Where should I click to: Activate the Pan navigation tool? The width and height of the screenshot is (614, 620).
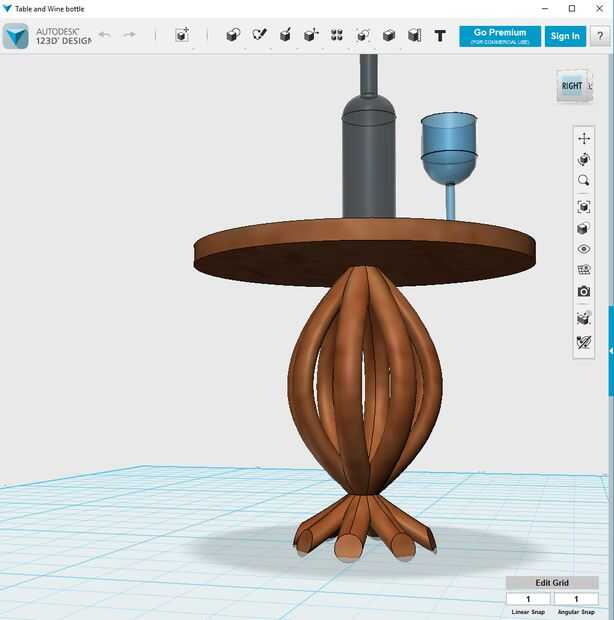coord(584,138)
